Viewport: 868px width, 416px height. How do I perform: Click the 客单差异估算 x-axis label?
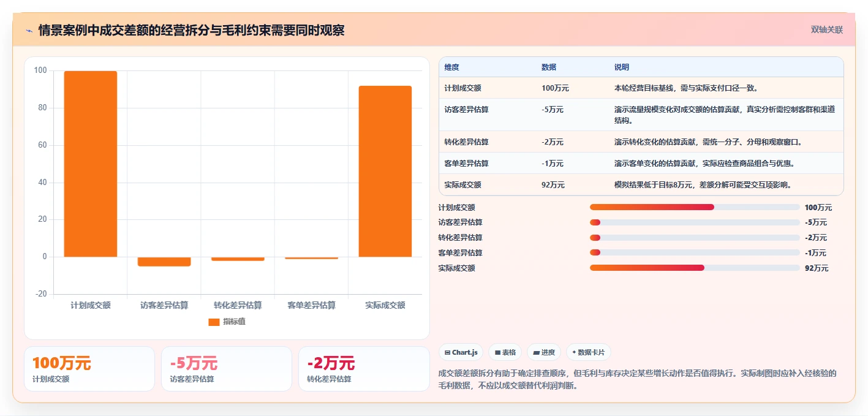(311, 305)
